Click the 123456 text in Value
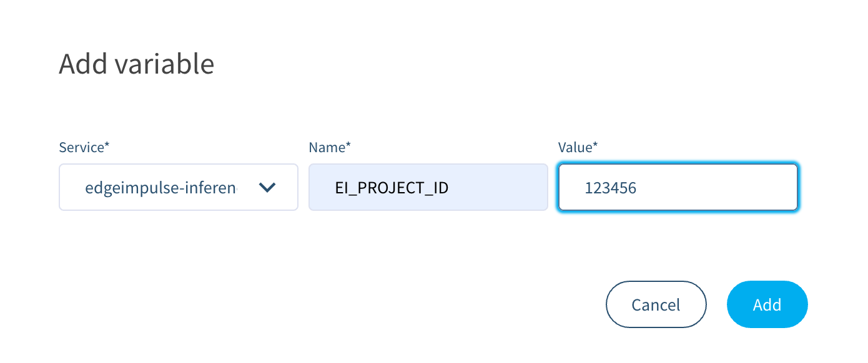Image resolution: width=868 pixels, height=363 pixels. [610, 187]
